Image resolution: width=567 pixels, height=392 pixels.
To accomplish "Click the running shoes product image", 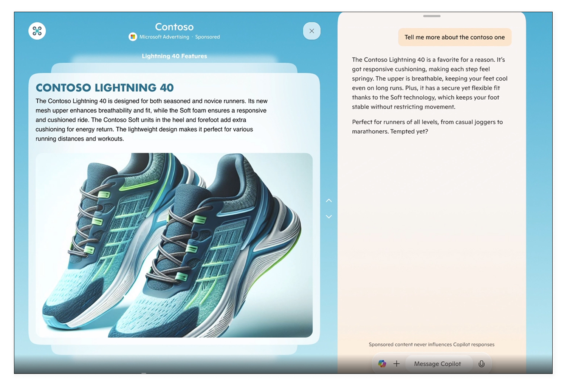I will (x=174, y=245).
